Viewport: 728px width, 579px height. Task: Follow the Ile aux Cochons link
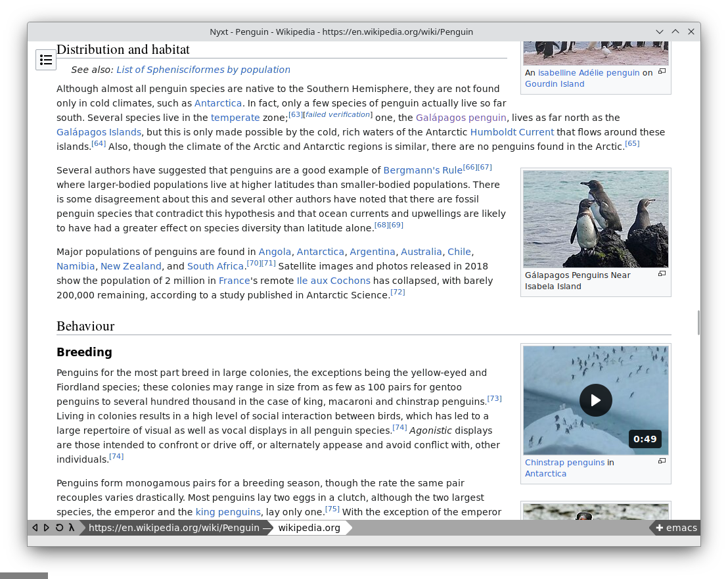coord(333,281)
